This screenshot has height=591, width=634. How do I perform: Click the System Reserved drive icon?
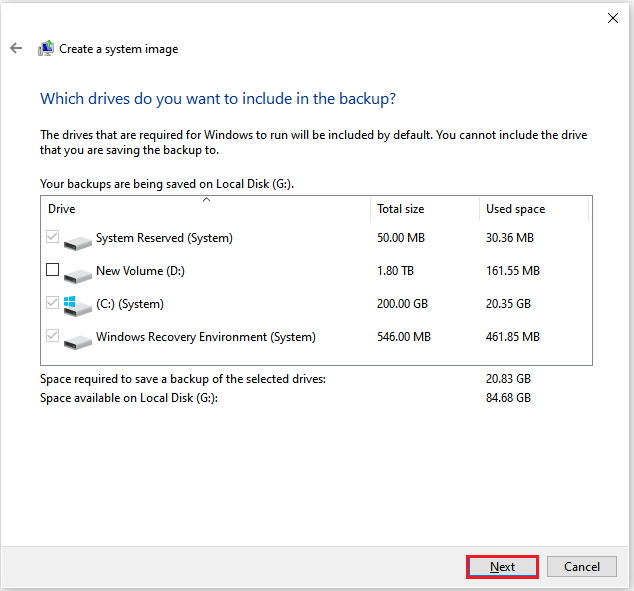(x=78, y=242)
